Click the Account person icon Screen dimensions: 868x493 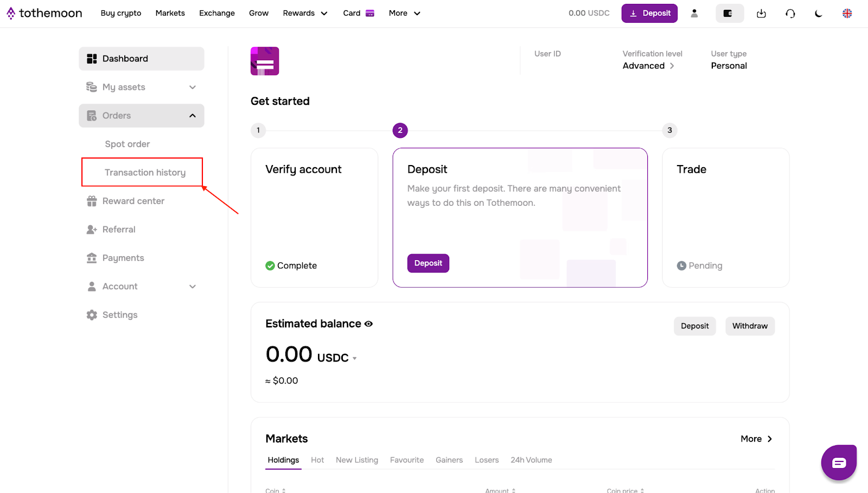[x=92, y=286]
